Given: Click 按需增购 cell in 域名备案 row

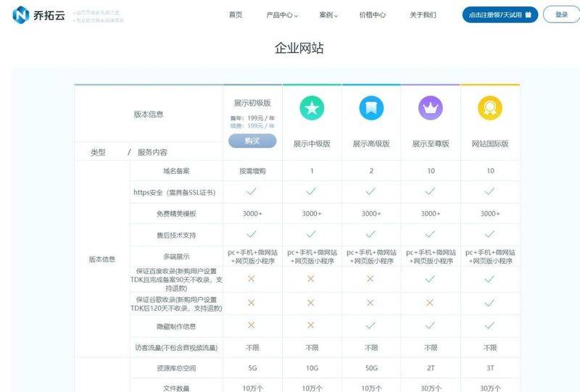Looking at the screenshot, I should tap(252, 171).
